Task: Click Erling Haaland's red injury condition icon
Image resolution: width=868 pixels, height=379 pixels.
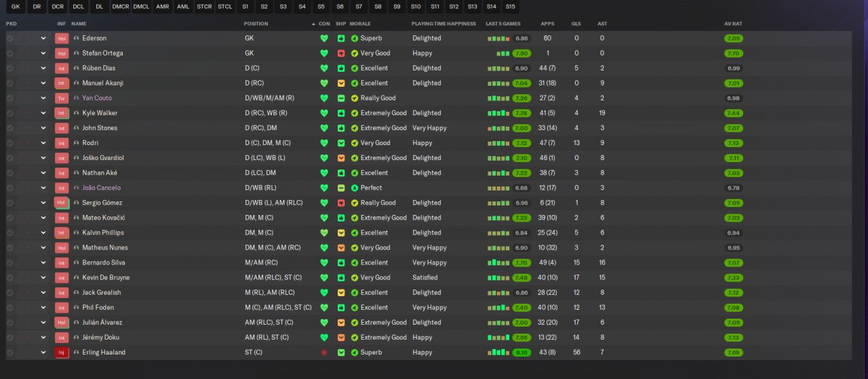Action: pyautogui.click(x=324, y=353)
